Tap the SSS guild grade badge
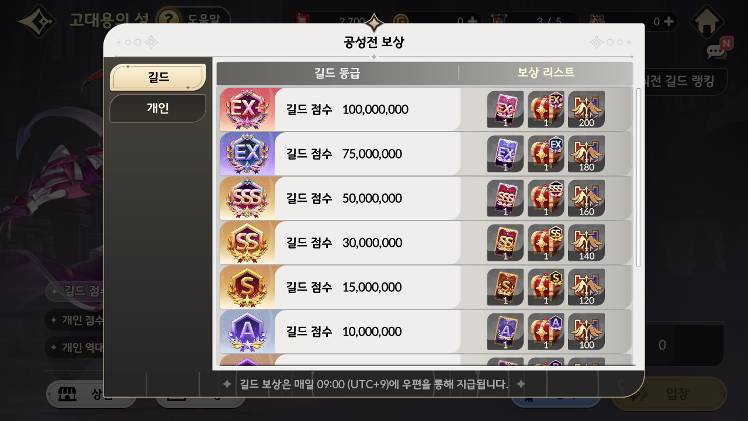 tap(247, 198)
